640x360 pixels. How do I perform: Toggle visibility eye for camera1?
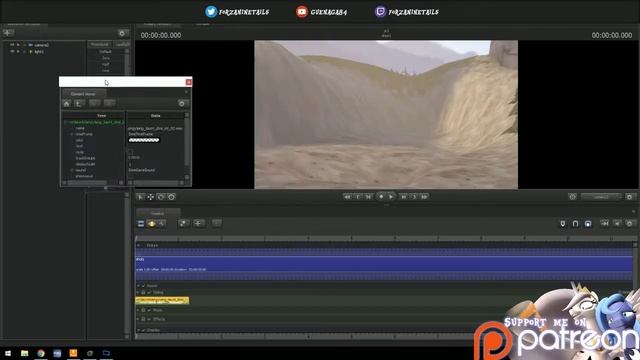12,45
